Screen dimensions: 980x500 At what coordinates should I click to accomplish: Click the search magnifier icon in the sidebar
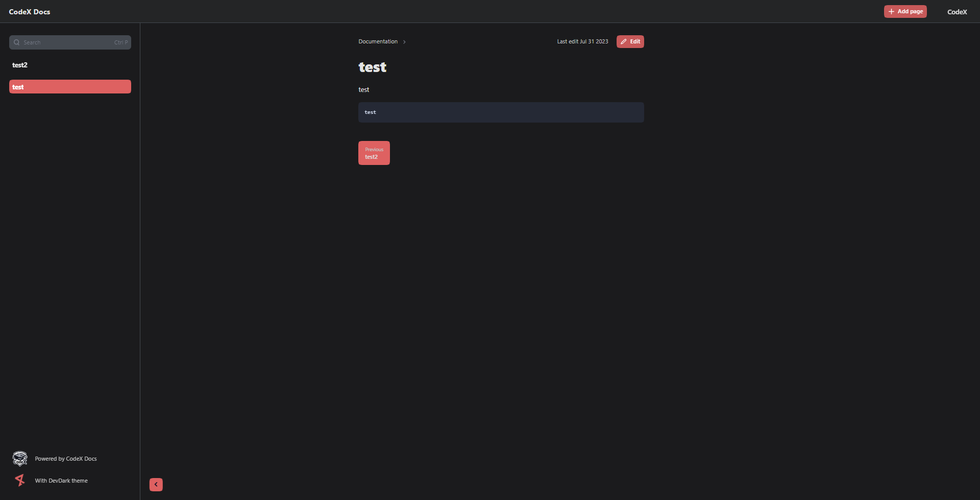(x=17, y=42)
